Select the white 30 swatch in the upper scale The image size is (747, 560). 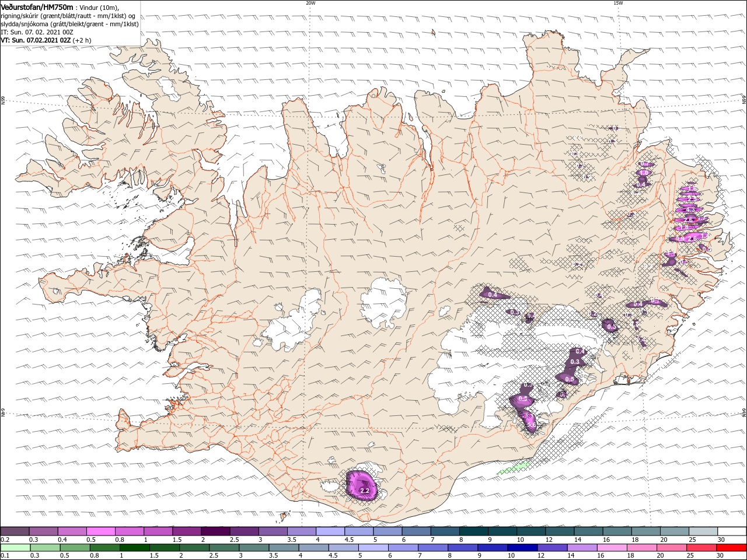[732, 531]
